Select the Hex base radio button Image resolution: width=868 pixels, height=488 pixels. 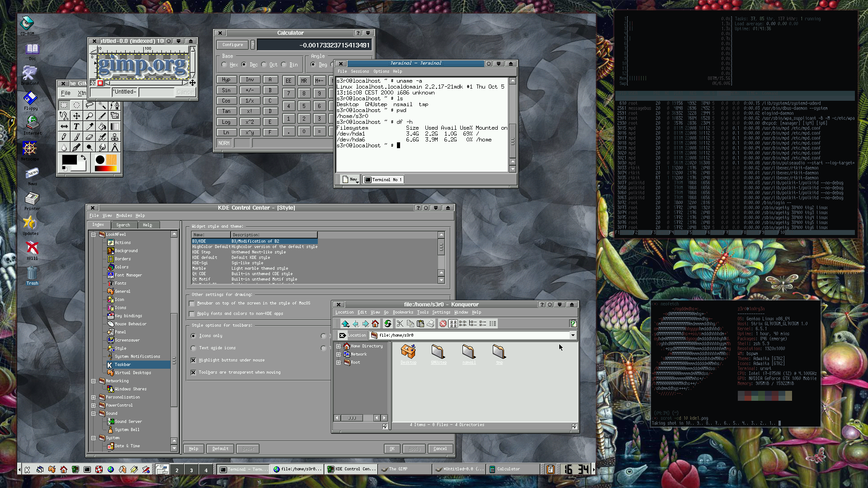224,65
